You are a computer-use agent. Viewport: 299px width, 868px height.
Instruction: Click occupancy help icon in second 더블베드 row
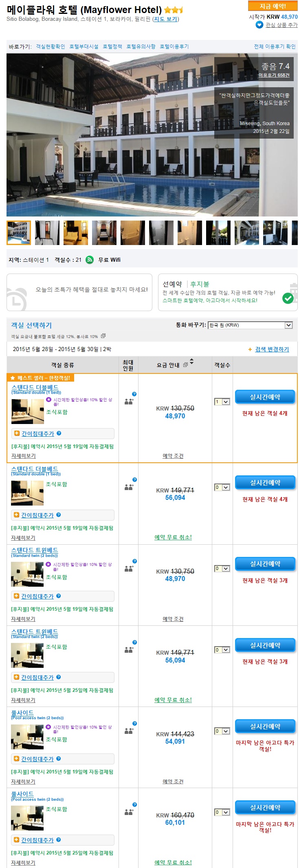(x=134, y=479)
